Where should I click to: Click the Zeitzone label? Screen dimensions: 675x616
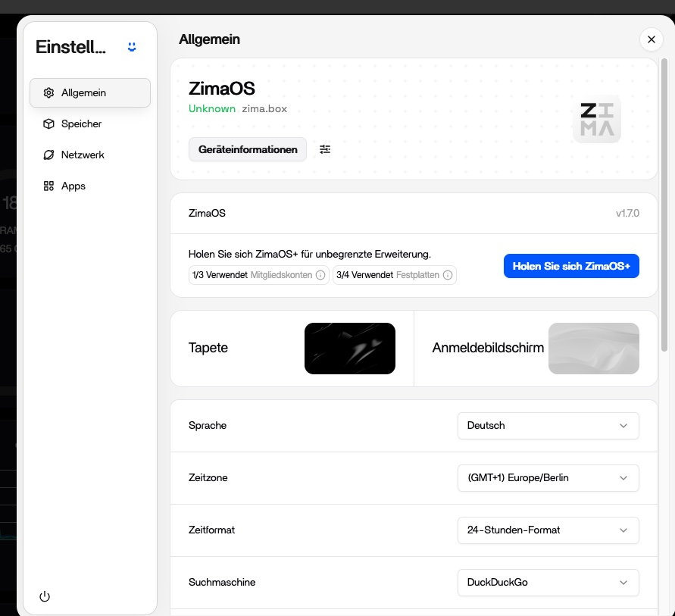tap(208, 477)
